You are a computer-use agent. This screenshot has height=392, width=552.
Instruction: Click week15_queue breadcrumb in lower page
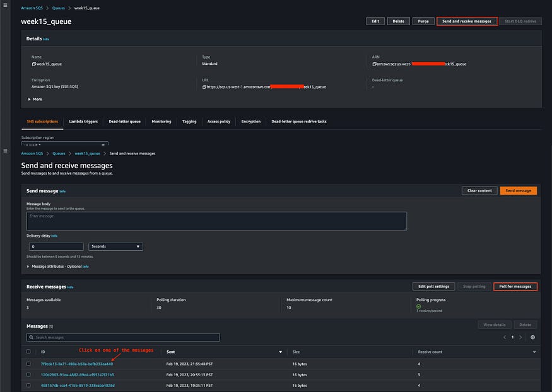(x=87, y=154)
